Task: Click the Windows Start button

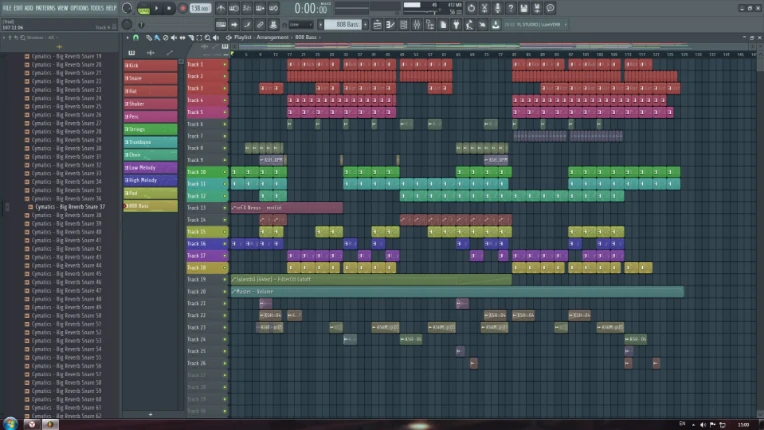Action: (10, 422)
